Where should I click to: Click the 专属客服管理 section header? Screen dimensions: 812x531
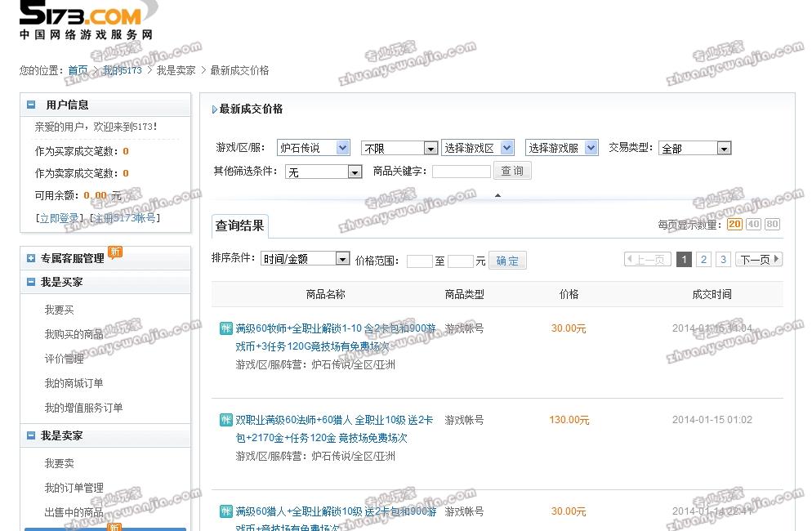click(x=105, y=258)
